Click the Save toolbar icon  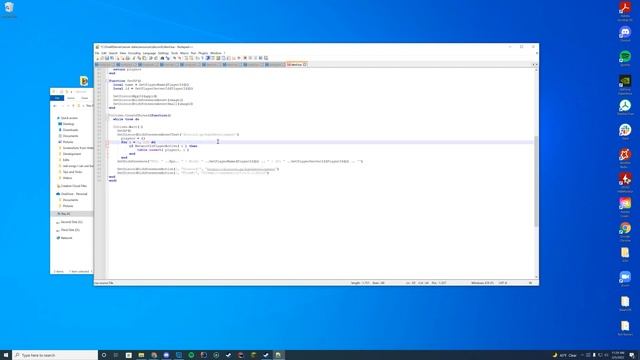[x=107, y=58]
